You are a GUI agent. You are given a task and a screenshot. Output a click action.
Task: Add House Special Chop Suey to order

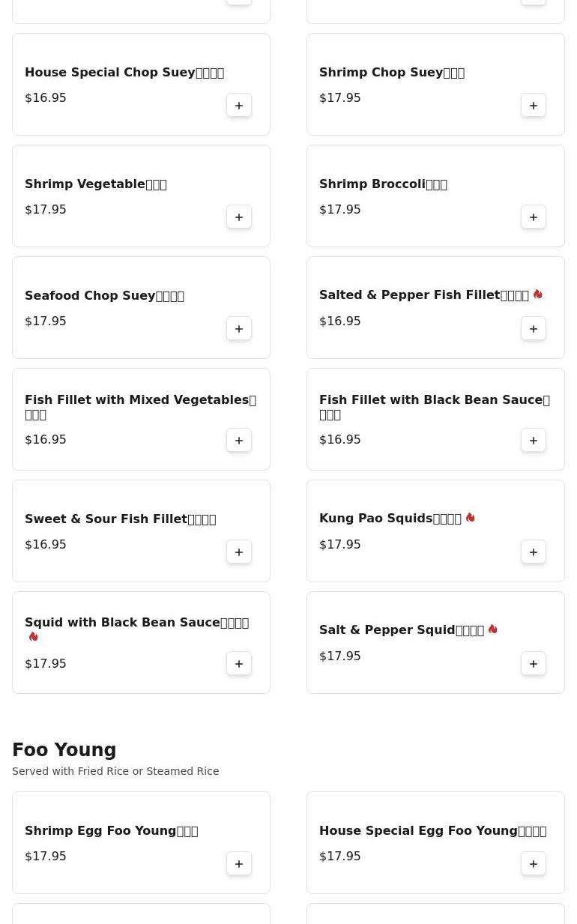pyautogui.click(x=239, y=106)
